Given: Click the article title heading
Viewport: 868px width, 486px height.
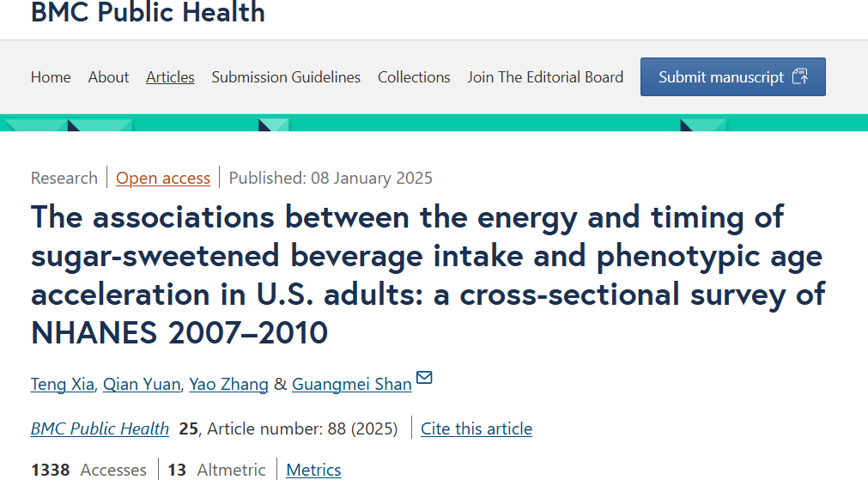Looking at the screenshot, I should pyautogui.click(x=428, y=275).
